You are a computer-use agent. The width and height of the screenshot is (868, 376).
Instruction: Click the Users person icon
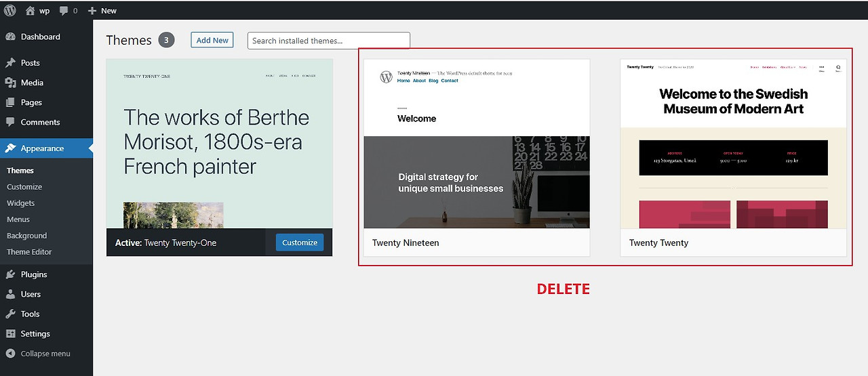[x=10, y=294]
